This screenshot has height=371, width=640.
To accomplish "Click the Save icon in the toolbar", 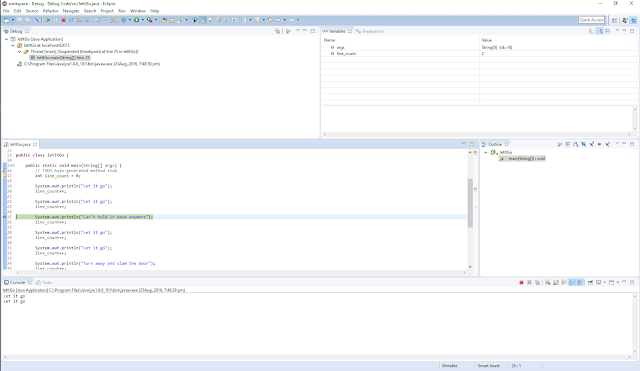I will point(19,20).
